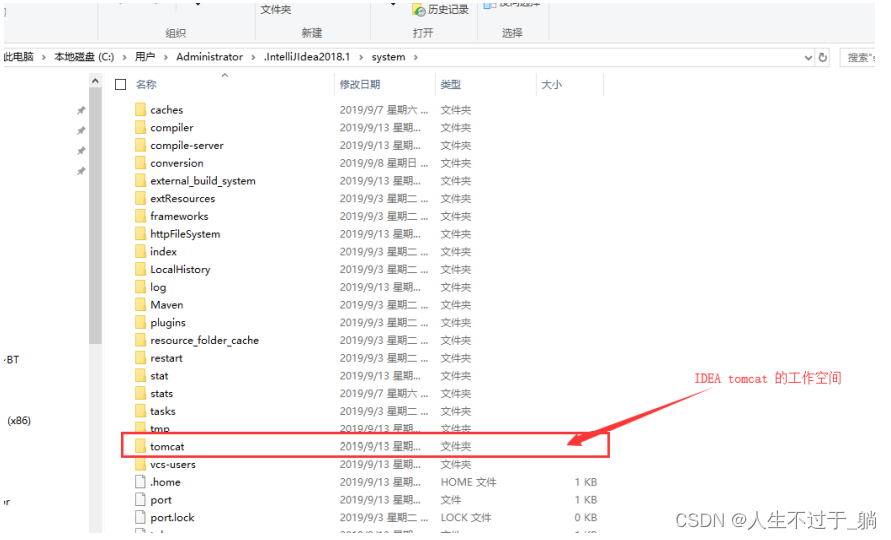
Task: Click system in the breadcrumb path
Action: [x=388, y=57]
